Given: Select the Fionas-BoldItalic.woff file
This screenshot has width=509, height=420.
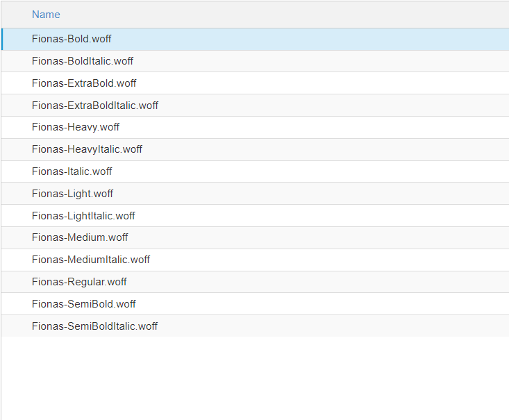Looking at the screenshot, I should [x=255, y=61].
